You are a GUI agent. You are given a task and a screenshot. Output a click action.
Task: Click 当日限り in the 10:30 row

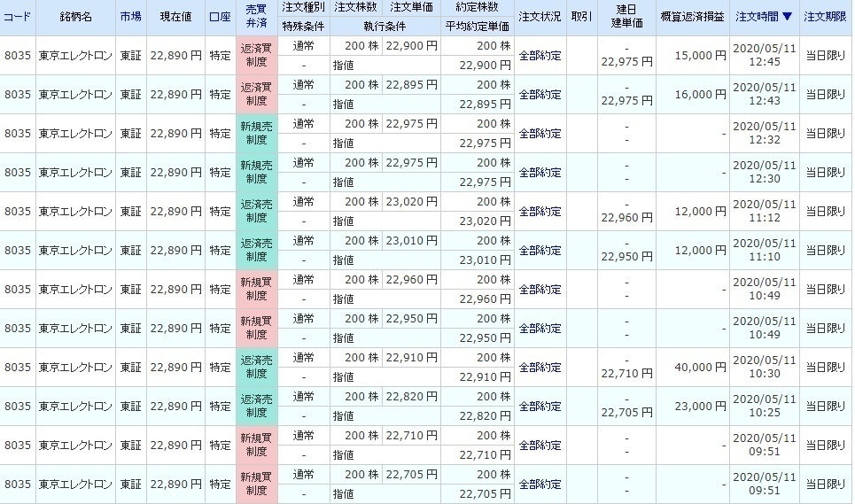[826, 368]
